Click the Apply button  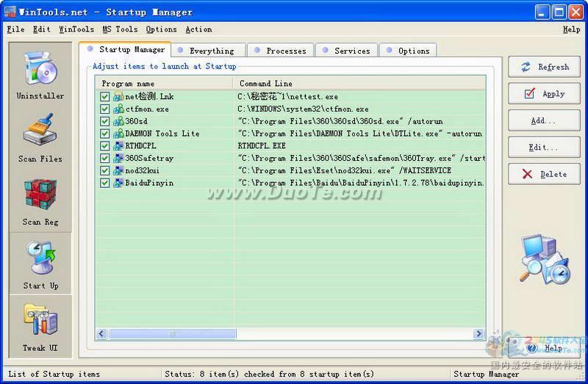click(544, 94)
